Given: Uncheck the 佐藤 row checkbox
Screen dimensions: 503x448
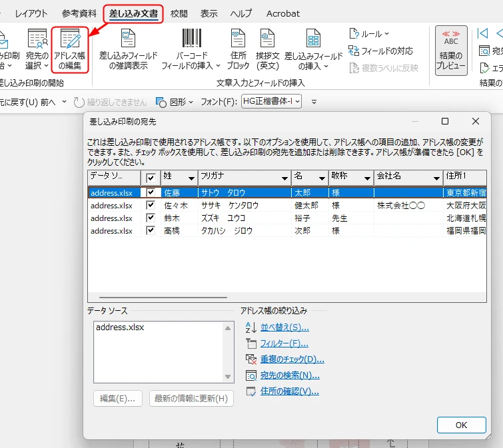Looking at the screenshot, I should [151, 192].
